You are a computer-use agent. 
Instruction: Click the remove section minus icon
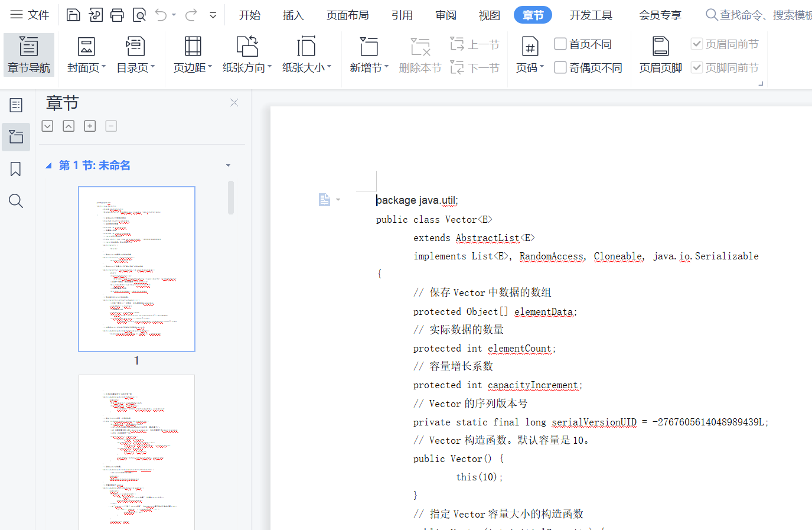[111, 126]
